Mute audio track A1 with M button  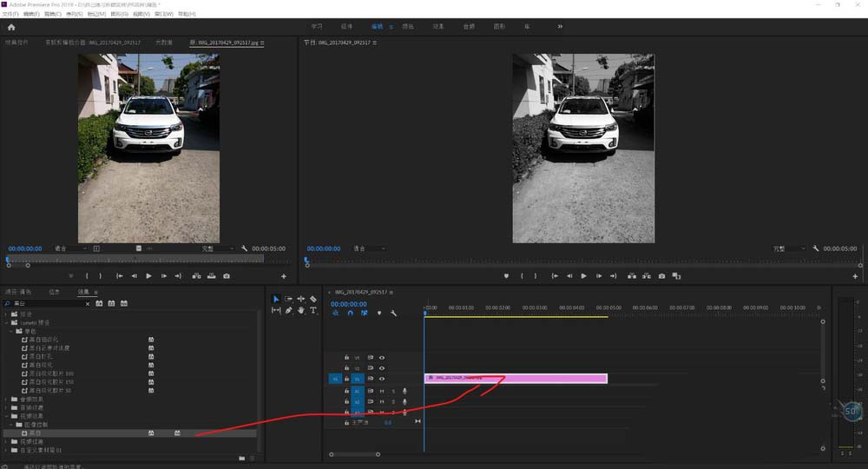[382, 391]
